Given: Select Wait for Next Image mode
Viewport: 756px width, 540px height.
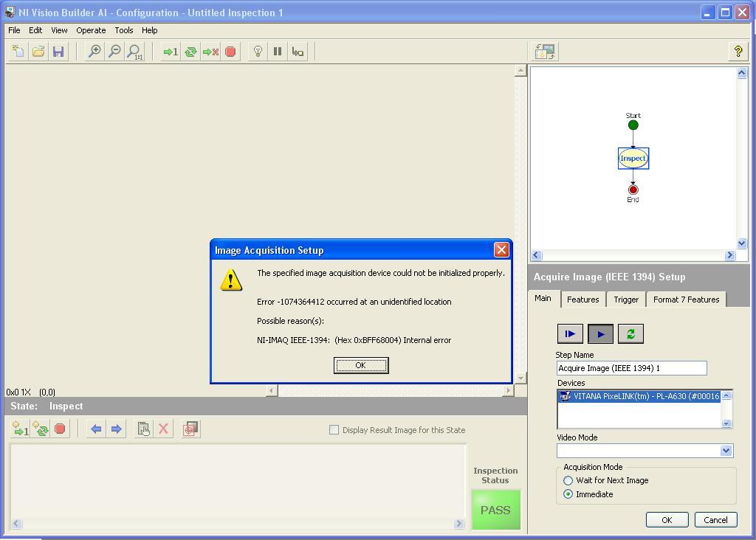Looking at the screenshot, I should click(568, 480).
